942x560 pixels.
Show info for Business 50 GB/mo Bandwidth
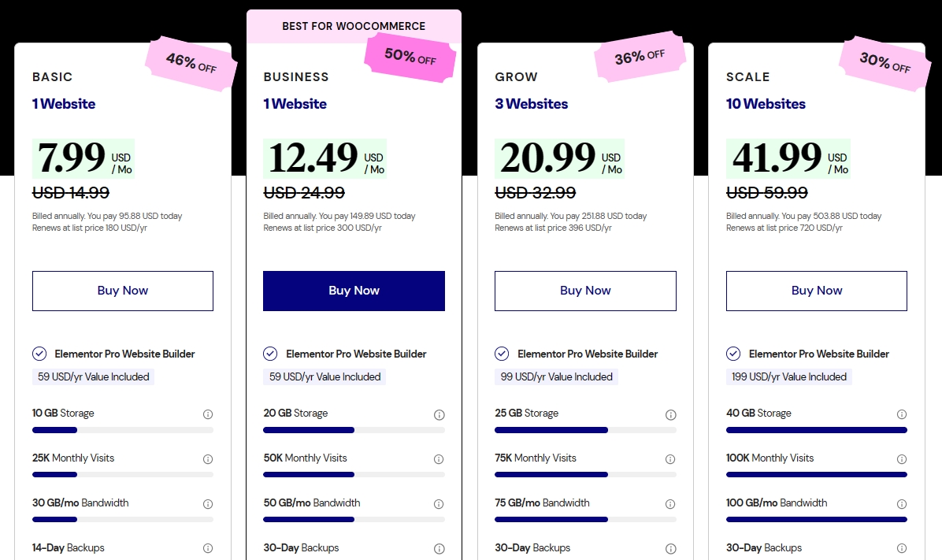[439, 504]
